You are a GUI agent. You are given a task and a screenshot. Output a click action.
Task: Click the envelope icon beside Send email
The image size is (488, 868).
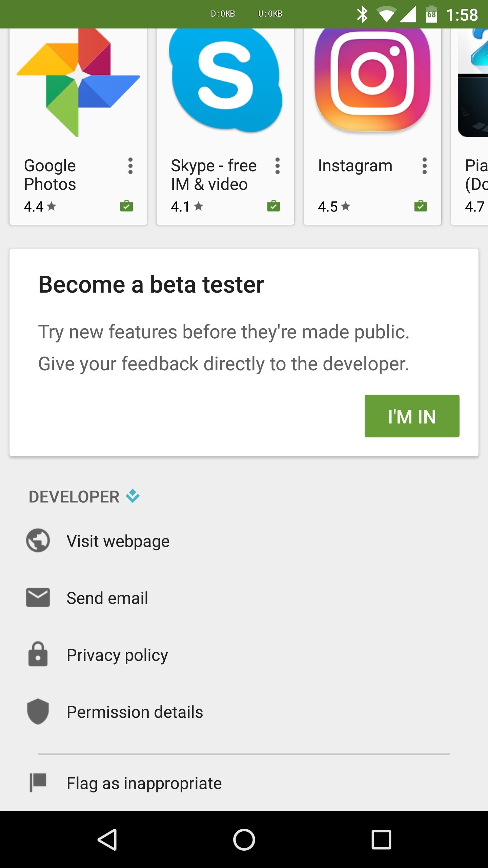coord(38,597)
